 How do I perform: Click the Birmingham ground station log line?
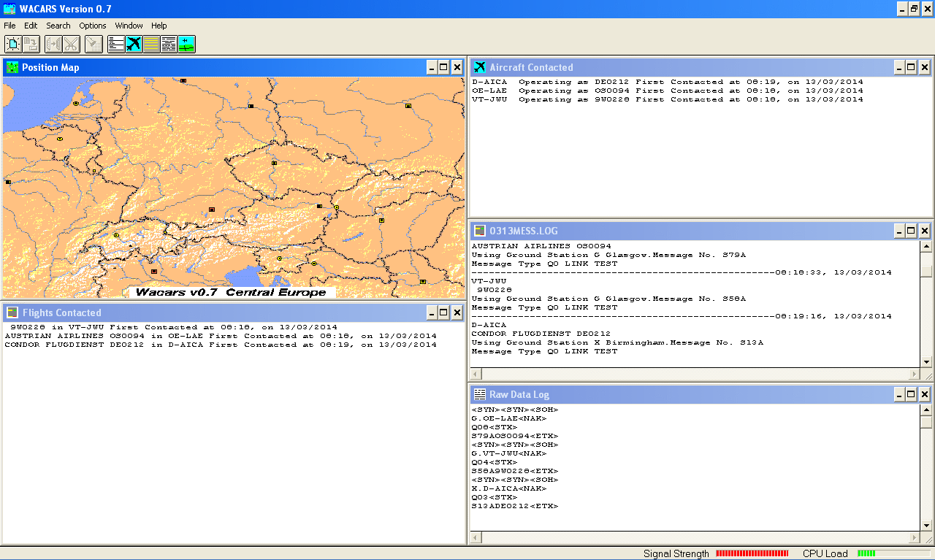pyautogui.click(x=617, y=342)
